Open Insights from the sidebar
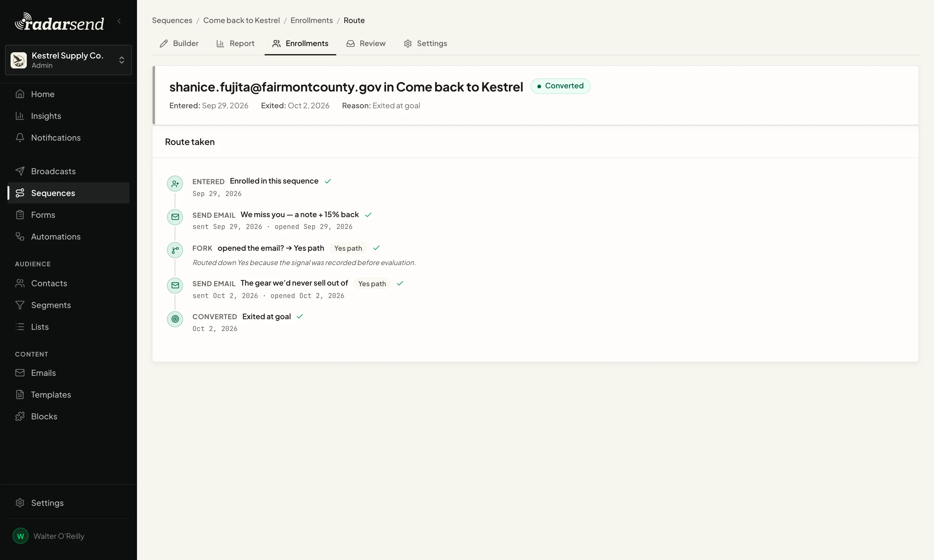This screenshot has height=560, width=934. pos(68,116)
